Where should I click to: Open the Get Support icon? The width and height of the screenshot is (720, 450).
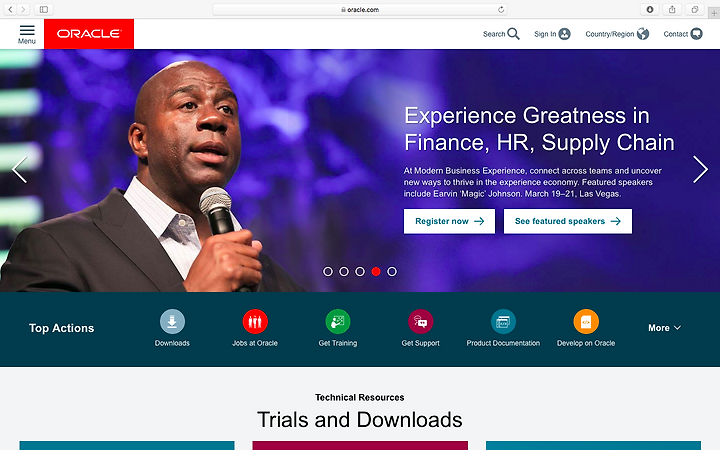pyautogui.click(x=421, y=321)
